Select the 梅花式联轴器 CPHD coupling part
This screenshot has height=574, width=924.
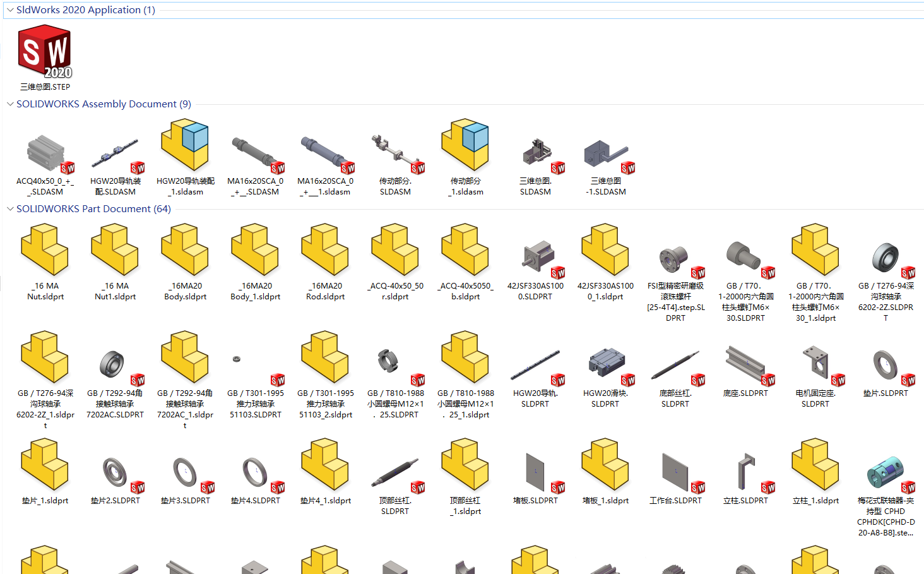tap(885, 496)
